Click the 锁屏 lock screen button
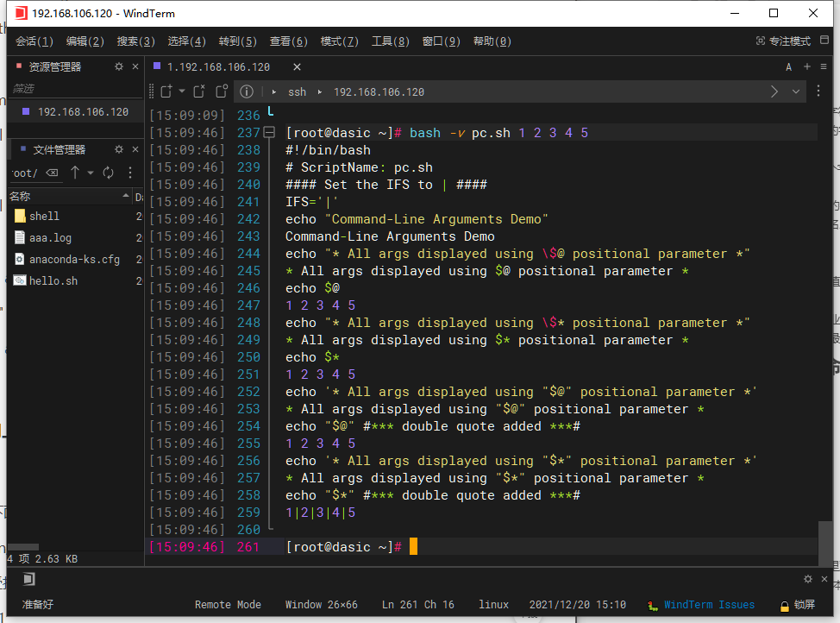840x623 pixels. (798, 605)
